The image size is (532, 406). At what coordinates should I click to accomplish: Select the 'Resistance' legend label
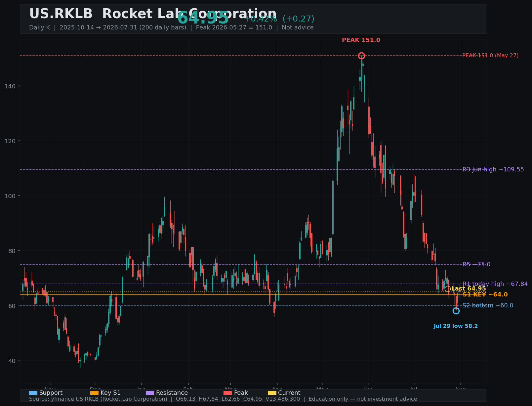[172, 393]
